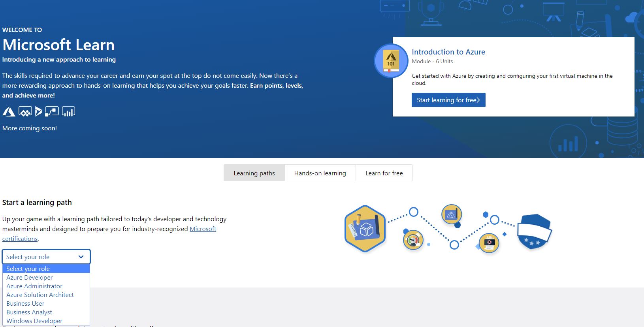Screen dimensions: 644x327
Task: Pick Azure Solution Architect role option
Action: [40, 295]
